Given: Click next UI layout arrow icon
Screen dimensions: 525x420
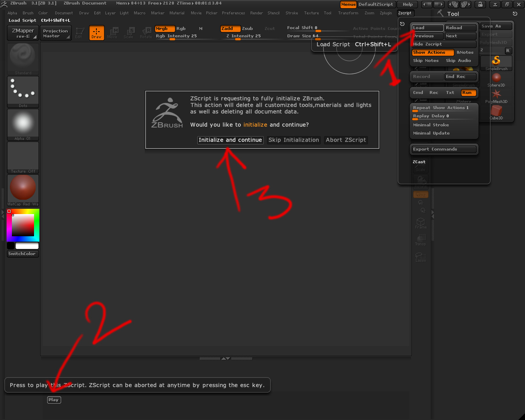Looking at the screenshot, I should [x=438, y=5].
